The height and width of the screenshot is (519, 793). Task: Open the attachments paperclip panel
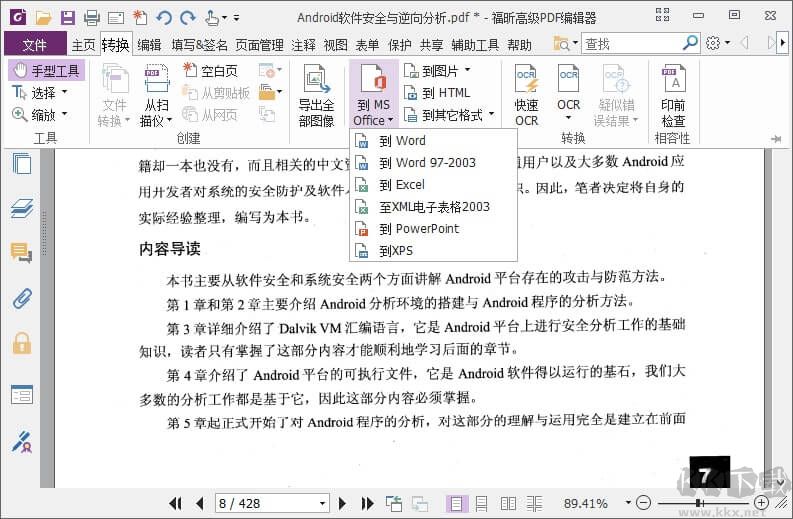click(x=22, y=298)
